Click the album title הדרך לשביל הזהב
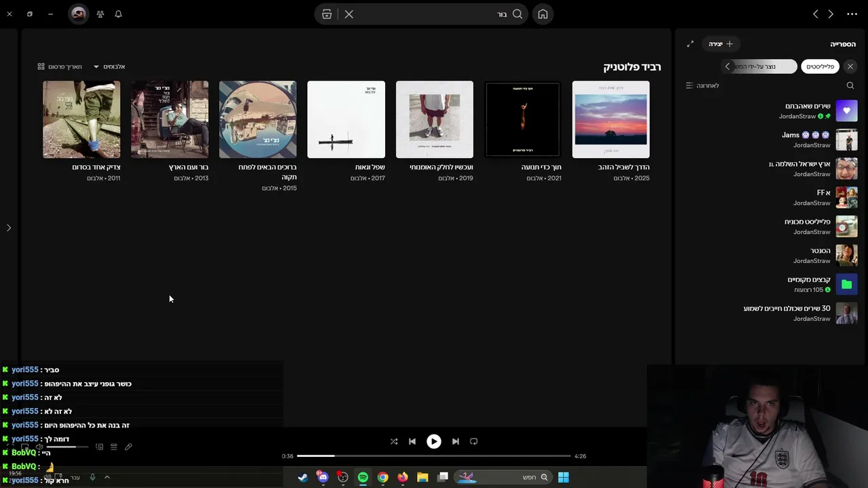Viewport: 868px width, 488px height. [624, 167]
